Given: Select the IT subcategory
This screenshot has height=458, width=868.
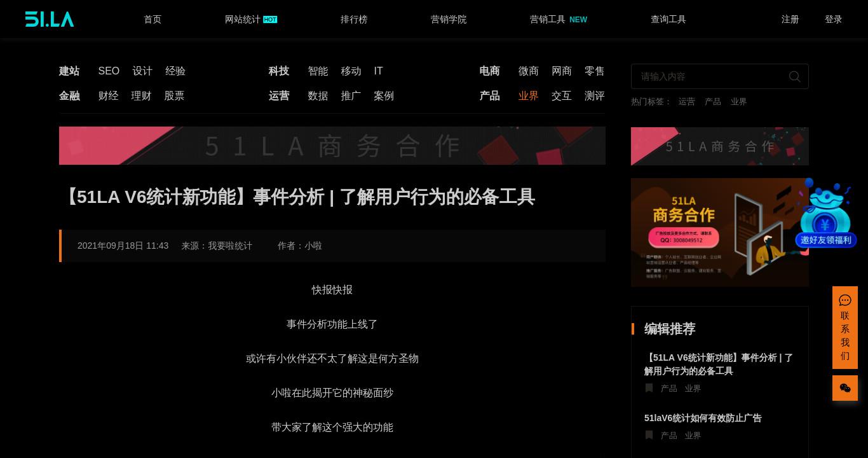Looking at the screenshot, I should [378, 71].
